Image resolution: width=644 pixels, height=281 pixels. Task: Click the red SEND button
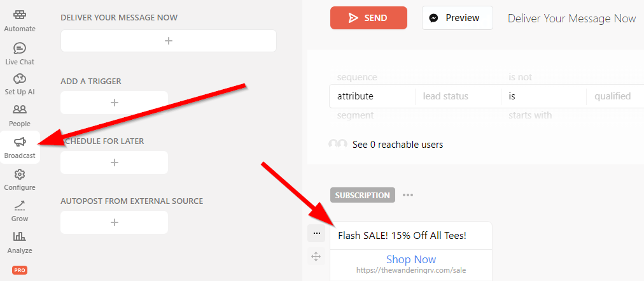click(368, 18)
